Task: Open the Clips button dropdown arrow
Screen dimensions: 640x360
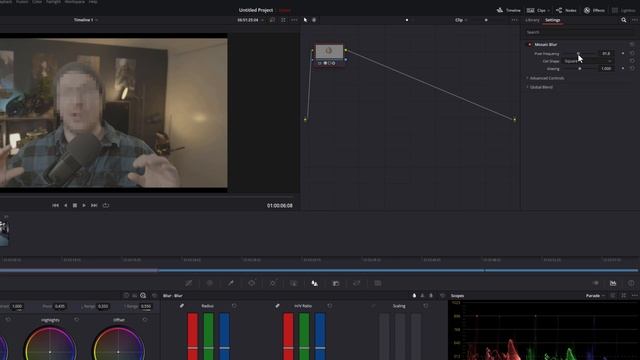Action: (x=549, y=10)
